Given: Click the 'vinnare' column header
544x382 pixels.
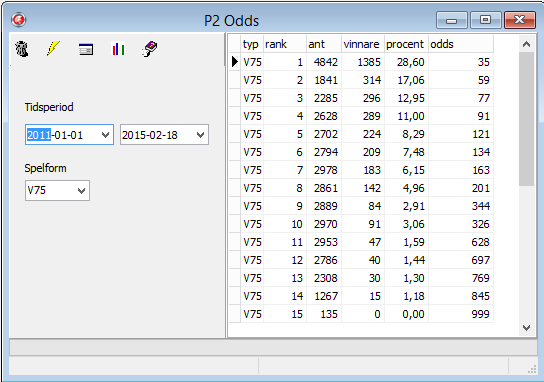Looking at the screenshot, I should 363,44.
